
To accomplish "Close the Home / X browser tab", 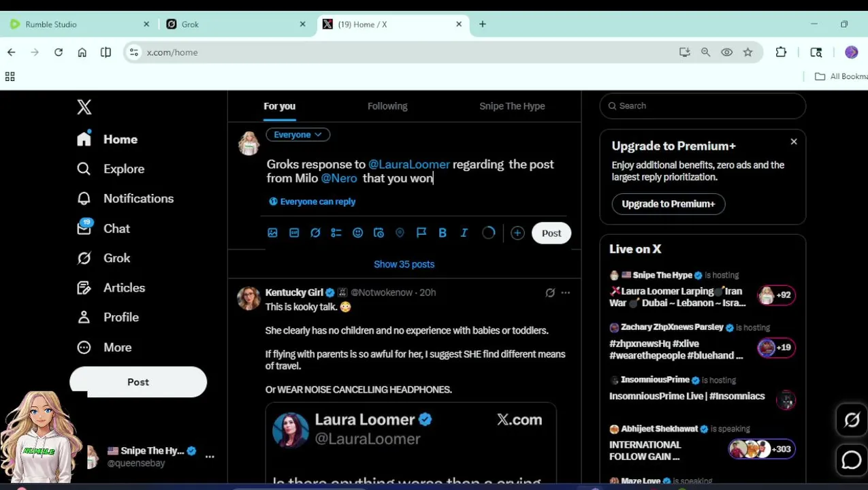I will 459,24.
